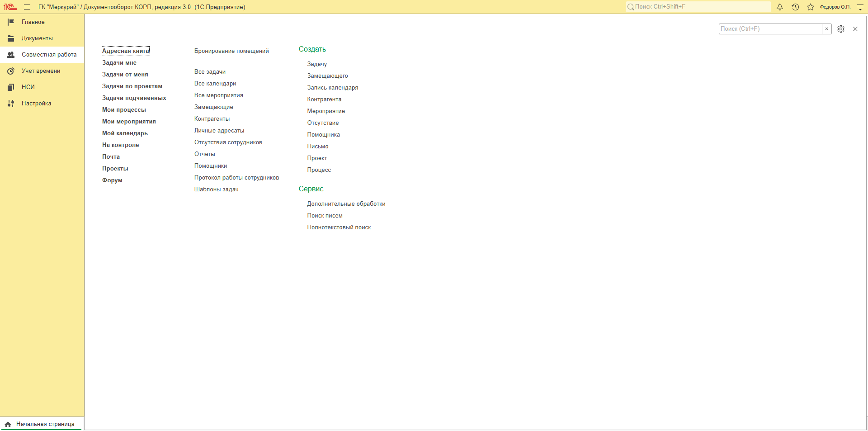This screenshot has height=431, width=868.
Task: Click the 1C logo icon
Action: point(10,7)
